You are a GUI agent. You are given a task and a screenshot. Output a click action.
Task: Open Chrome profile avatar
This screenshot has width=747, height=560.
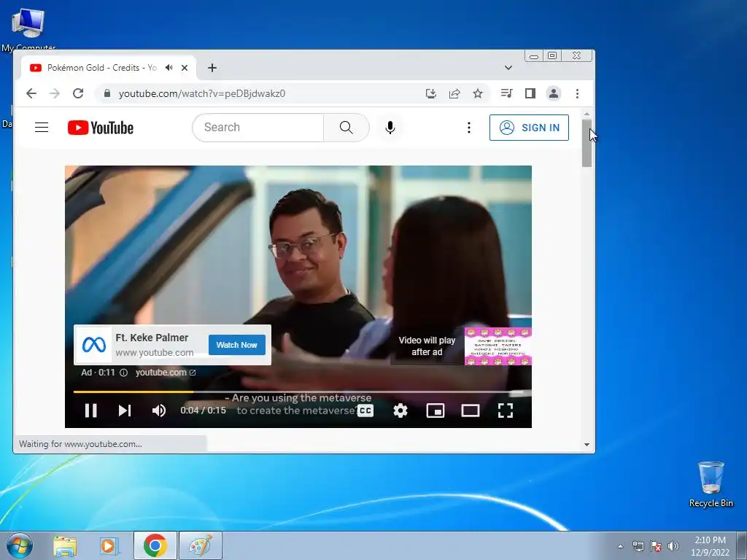coord(554,93)
